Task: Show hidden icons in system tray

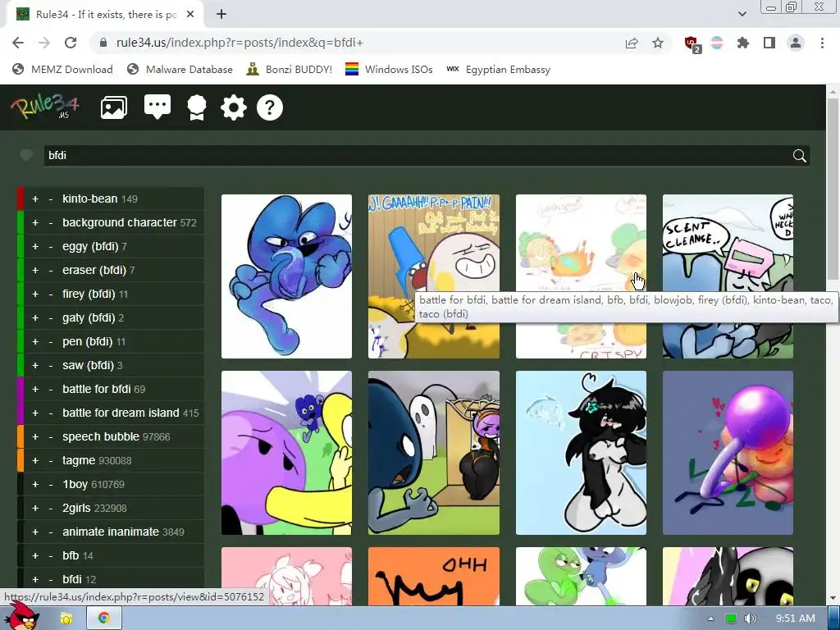Action: 710,619
